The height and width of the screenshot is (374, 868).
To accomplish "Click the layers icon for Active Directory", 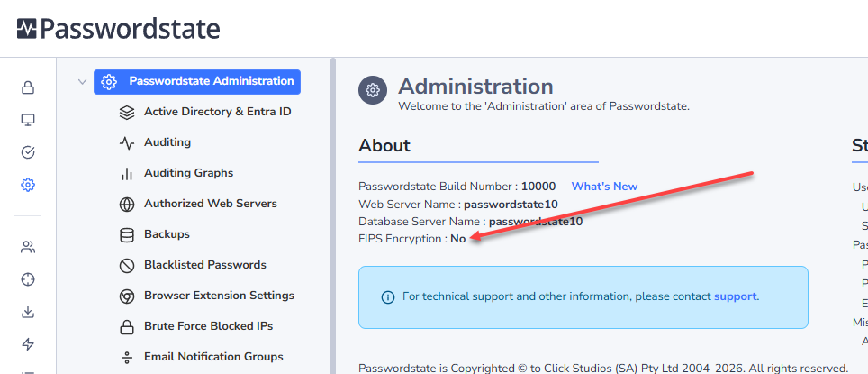I will (127, 113).
